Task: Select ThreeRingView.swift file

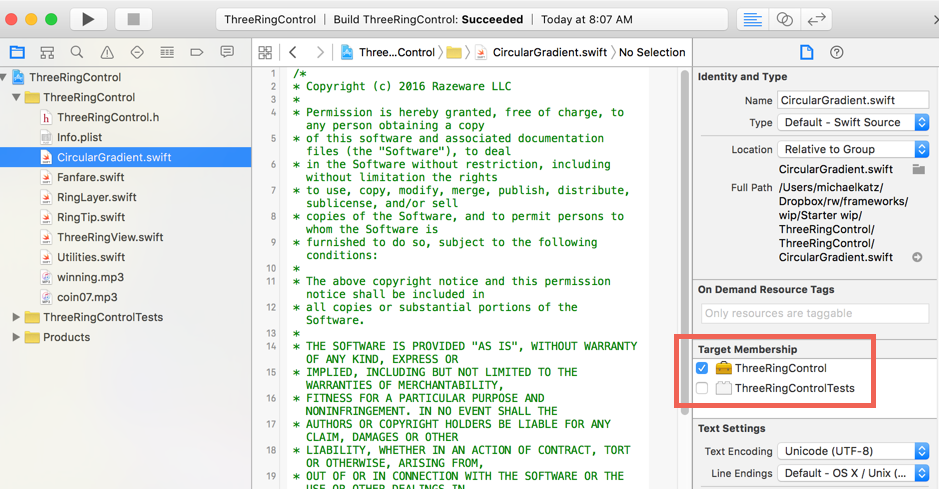Action: tap(110, 237)
